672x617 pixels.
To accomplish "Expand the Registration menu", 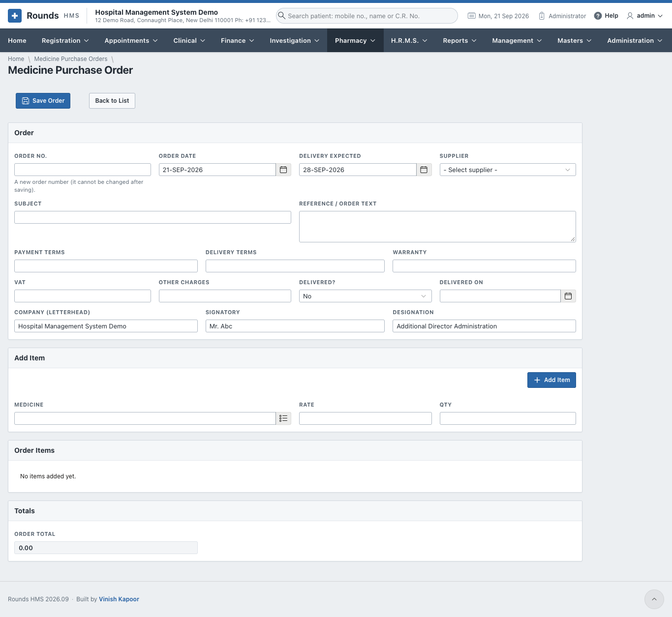I will pyautogui.click(x=65, y=40).
